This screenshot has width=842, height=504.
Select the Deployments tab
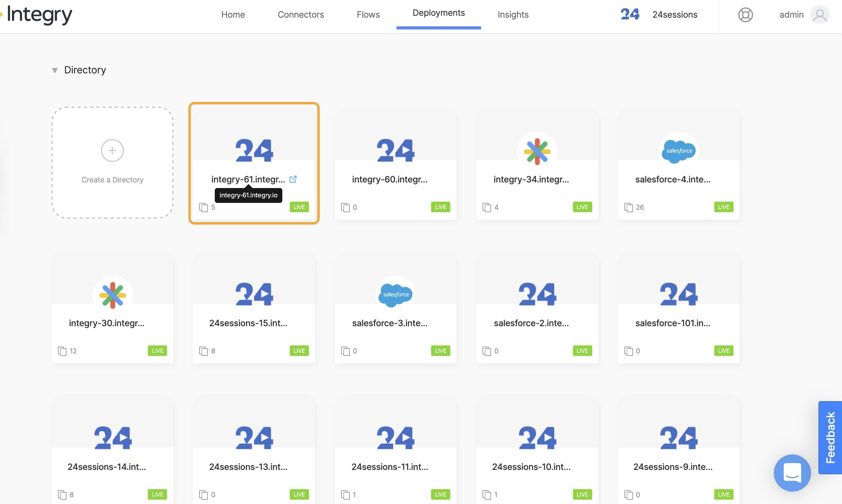tap(439, 13)
